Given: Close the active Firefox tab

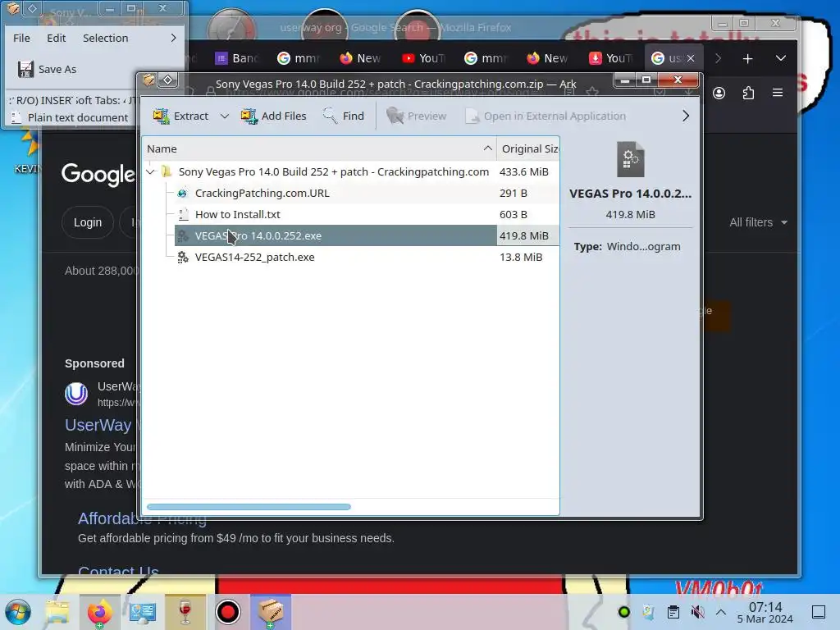Looking at the screenshot, I should 691,58.
